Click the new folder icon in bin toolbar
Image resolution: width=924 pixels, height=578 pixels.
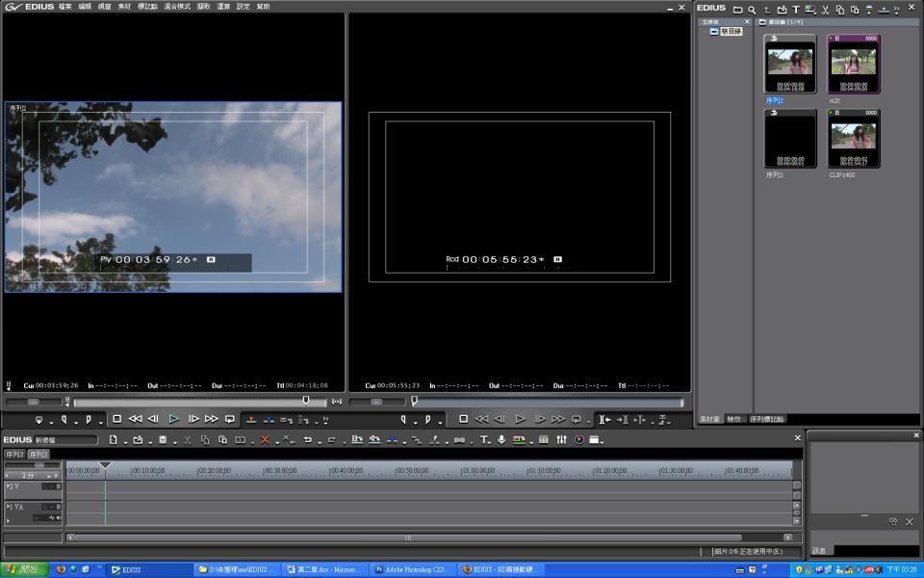point(737,9)
